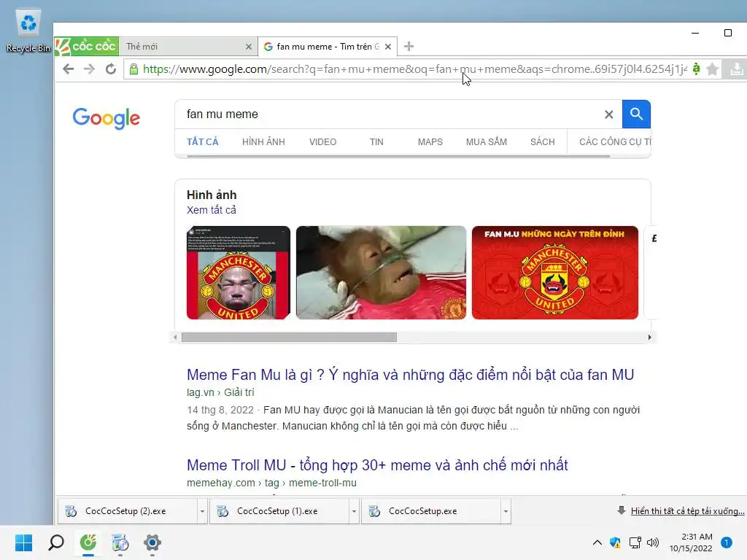Image resolution: width=747 pixels, height=560 pixels.
Task: Toggle Vietnamese typing icon in address bar
Action: tap(696, 69)
